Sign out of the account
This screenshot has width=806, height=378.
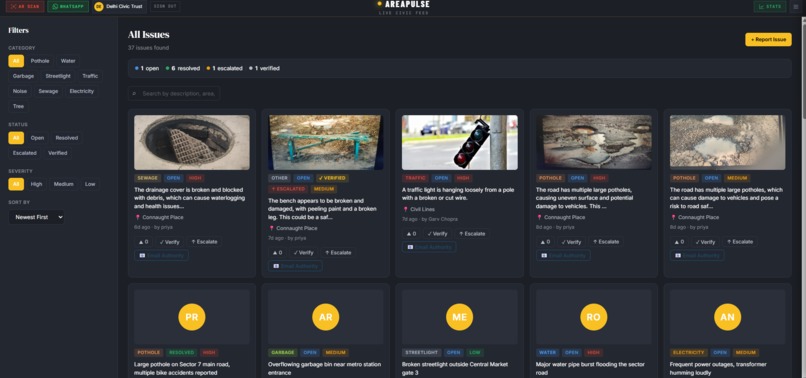tap(165, 7)
